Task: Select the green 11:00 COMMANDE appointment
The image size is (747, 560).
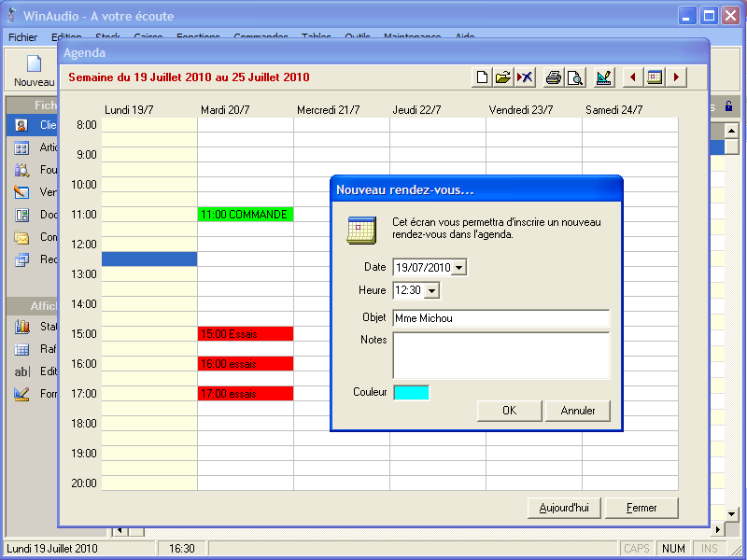Action: (246, 215)
